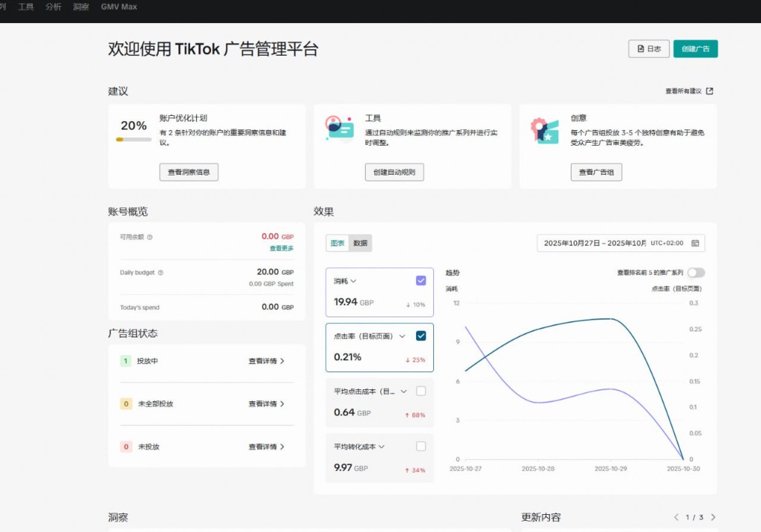The width and height of the screenshot is (761, 532).
Task: Click the 工具 automation illustration icon
Action: coord(339,129)
